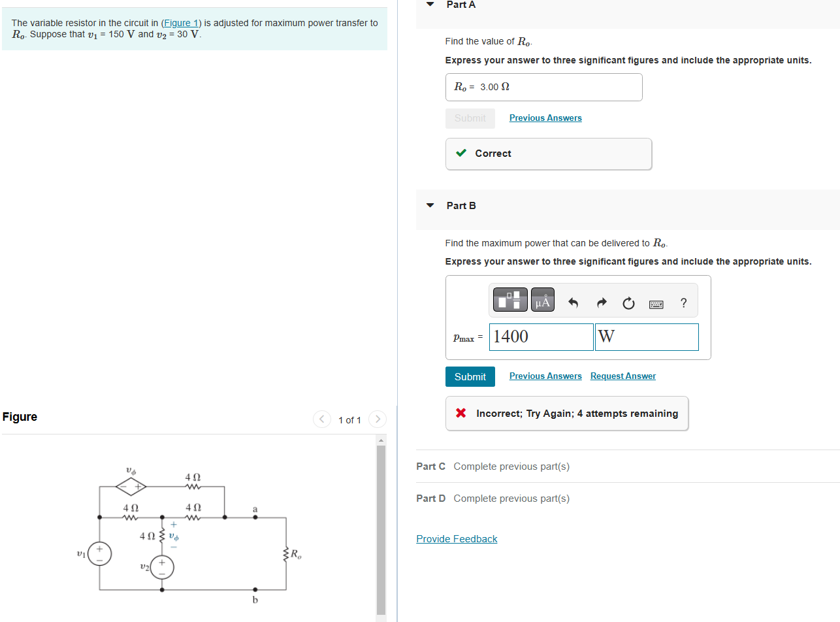Screen dimensions: 840x622
Task: Open the Figure 1 link in the problem statement
Action: pyautogui.click(x=181, y=23)
